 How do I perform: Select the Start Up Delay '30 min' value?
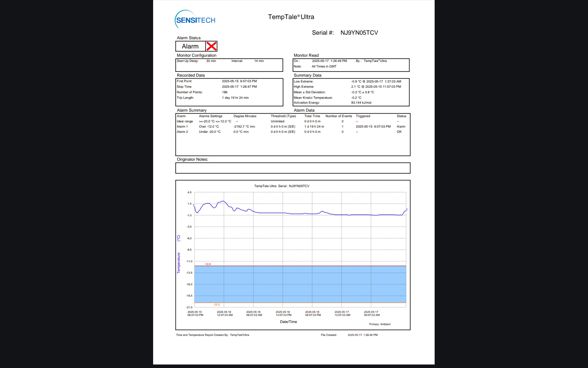click(211, 61)
